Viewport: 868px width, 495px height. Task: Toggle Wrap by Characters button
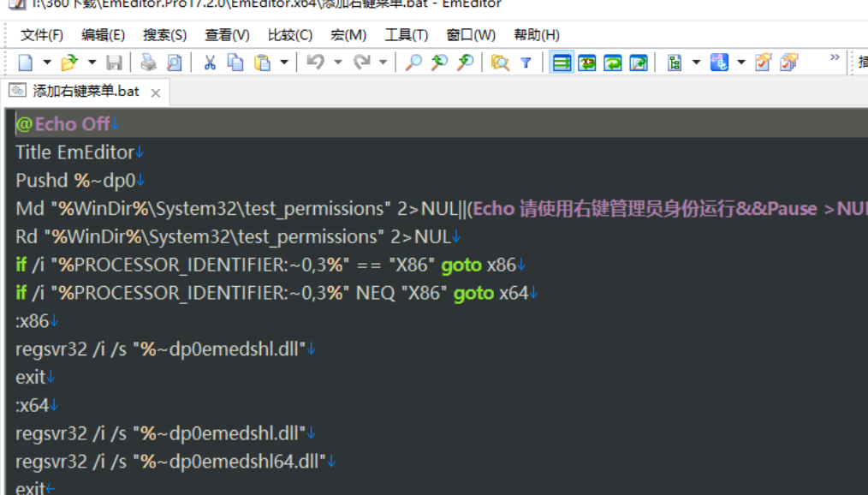pyautogui.click(x=586, y=63)
